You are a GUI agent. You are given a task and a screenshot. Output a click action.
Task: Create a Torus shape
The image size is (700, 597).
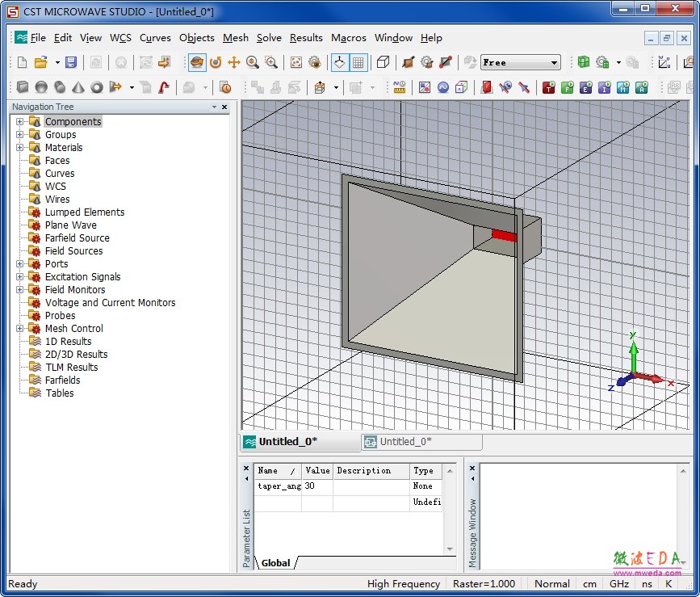click(97, 87)
